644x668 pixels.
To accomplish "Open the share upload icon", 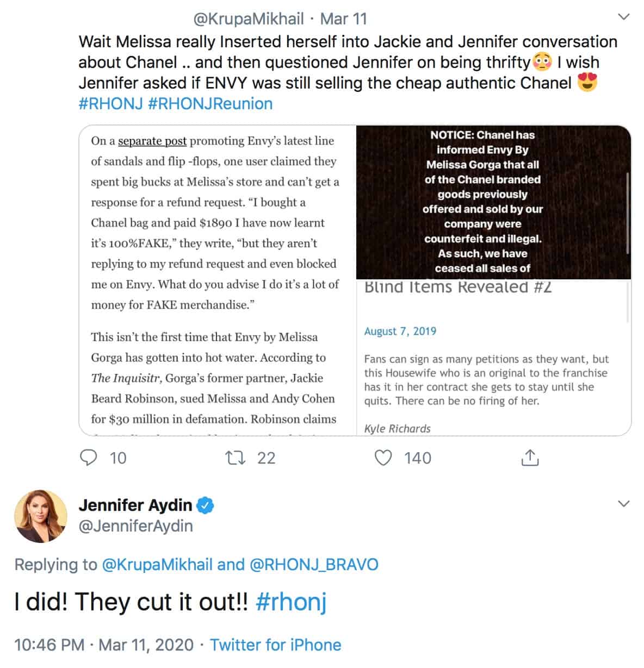I will (x=530, y=458).
